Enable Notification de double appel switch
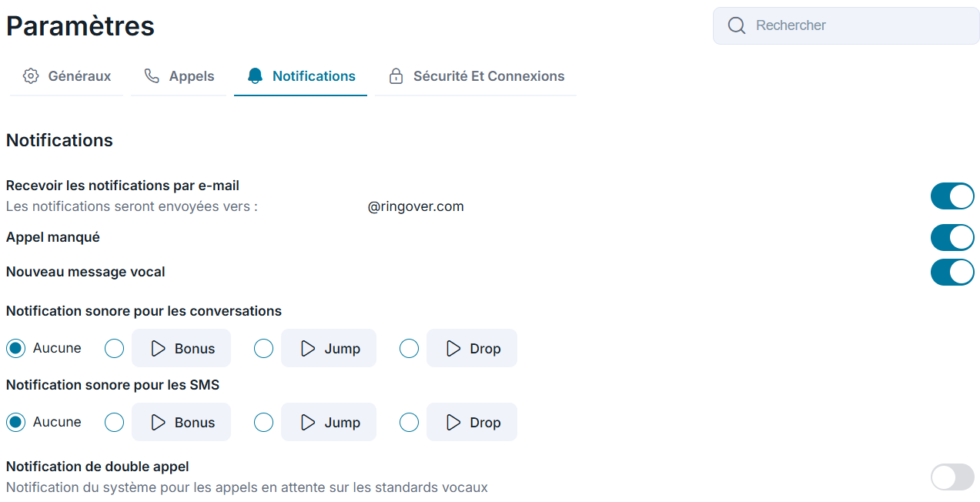 [952, 477]
